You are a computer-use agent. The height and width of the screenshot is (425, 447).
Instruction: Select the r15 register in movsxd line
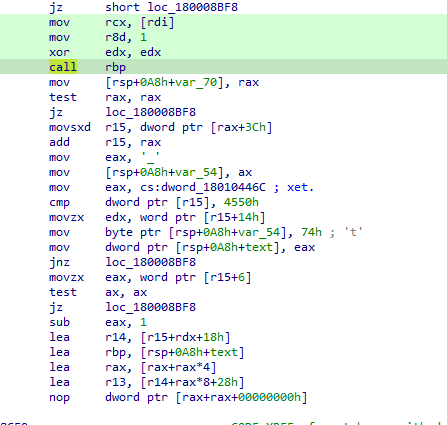click(115, 127)
